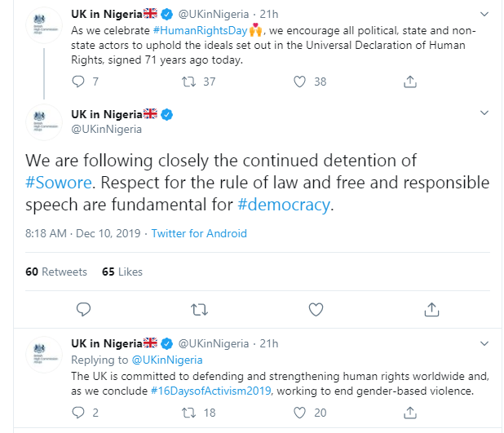Viewport: 504px width, 433px height.
Task: Like the 16DaysofActivism2019 reply tweet
Action: pos(299,413)
